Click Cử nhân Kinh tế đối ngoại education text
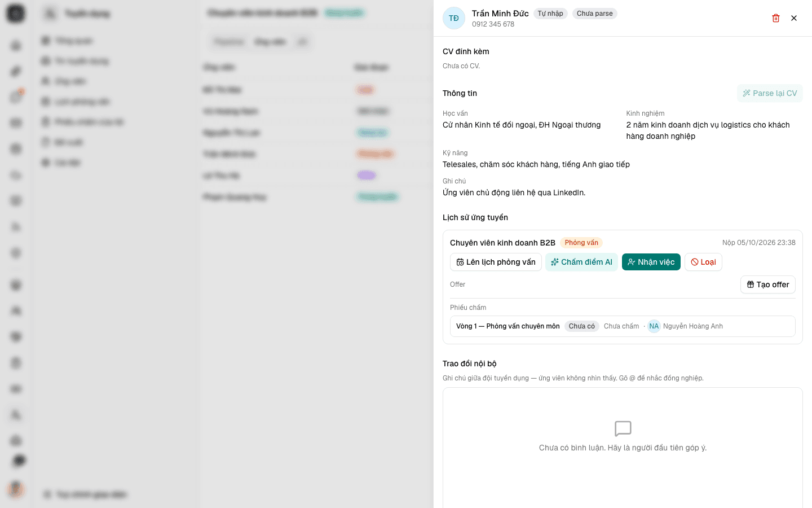812x508 pixels. click(522, 125)
